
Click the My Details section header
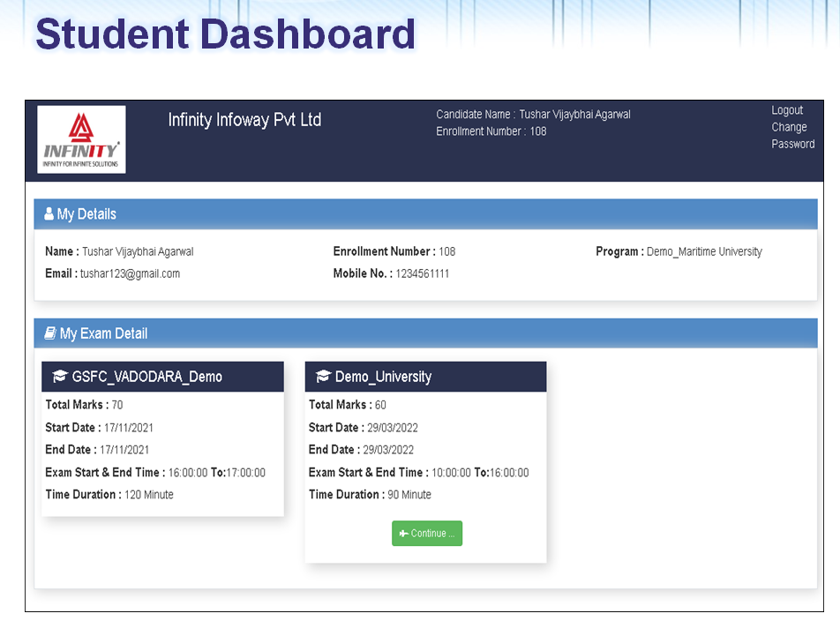tap(425, 214)
